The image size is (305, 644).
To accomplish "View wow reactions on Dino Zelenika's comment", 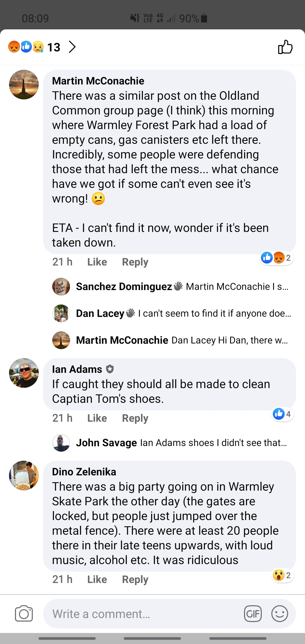I will pos(282,575).
